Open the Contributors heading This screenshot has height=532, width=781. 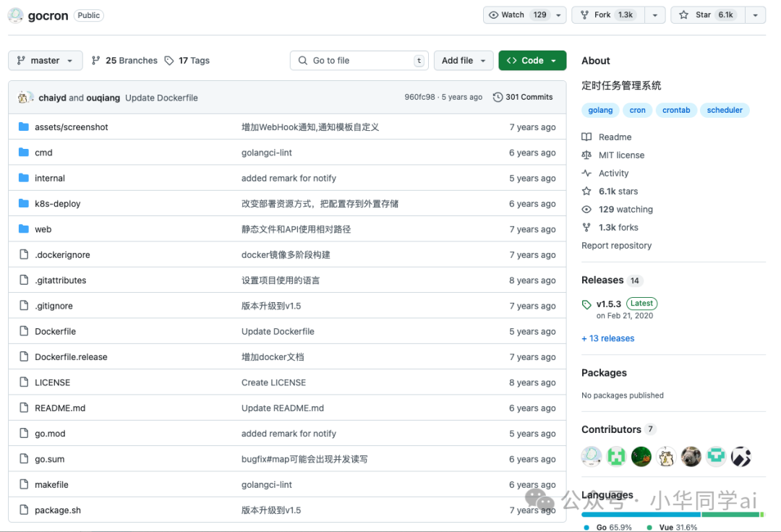pos(611,429)
